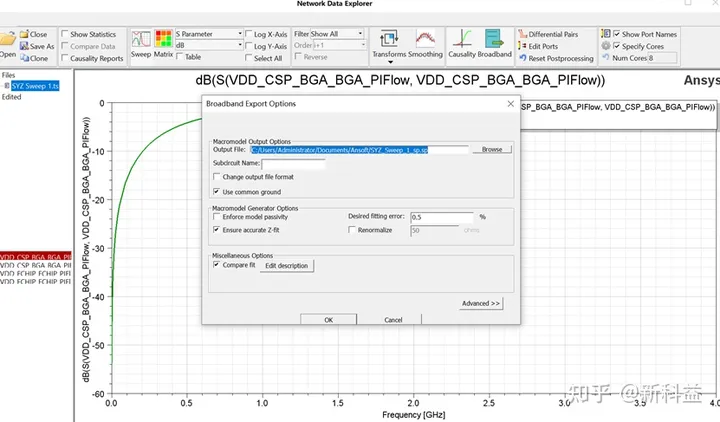
Task: Check Change output file format
Action: point(217,176)
